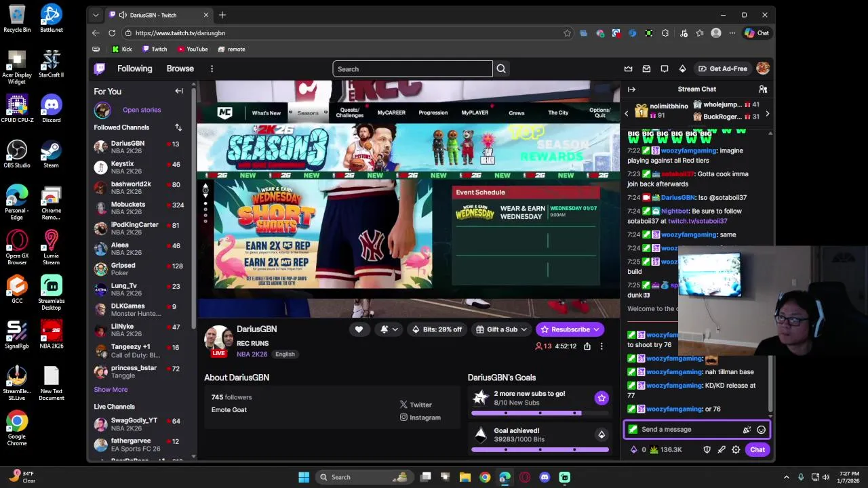Open the Twitch top nav more menu
This screenshot has height=488, width=868.
(x=212, y=68)
